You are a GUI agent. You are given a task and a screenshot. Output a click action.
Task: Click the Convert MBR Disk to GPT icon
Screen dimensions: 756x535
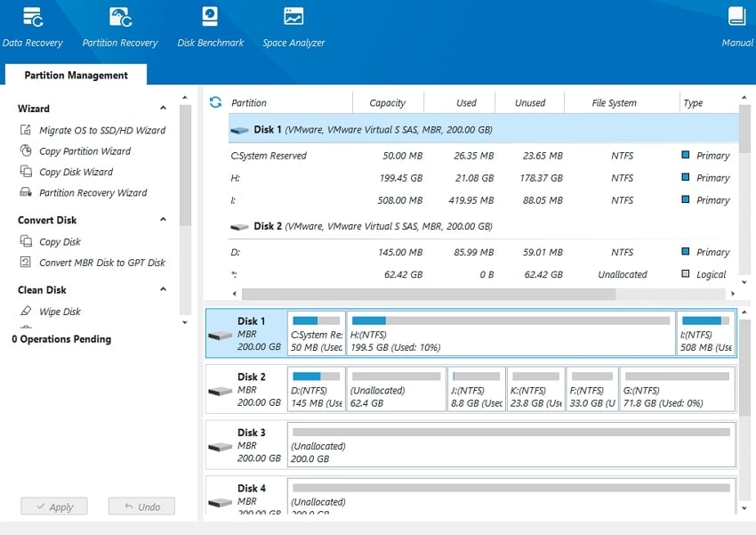pos(26,262)
